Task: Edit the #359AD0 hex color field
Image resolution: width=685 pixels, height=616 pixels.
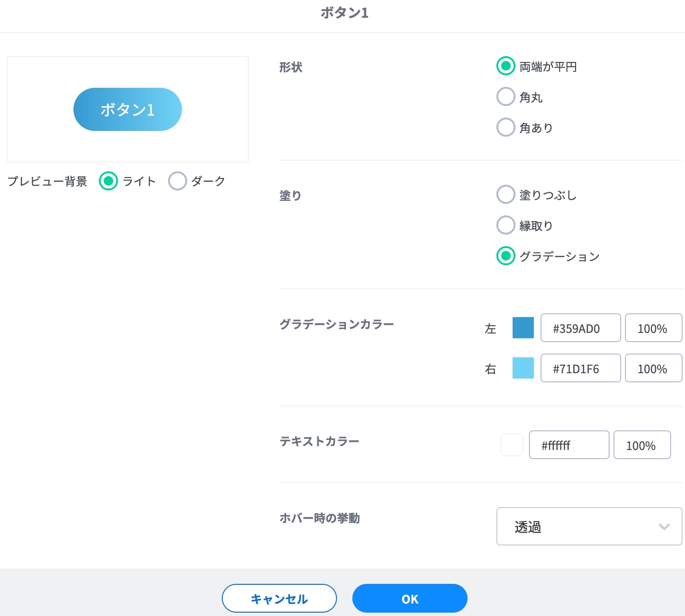Action: pos(581,328)
